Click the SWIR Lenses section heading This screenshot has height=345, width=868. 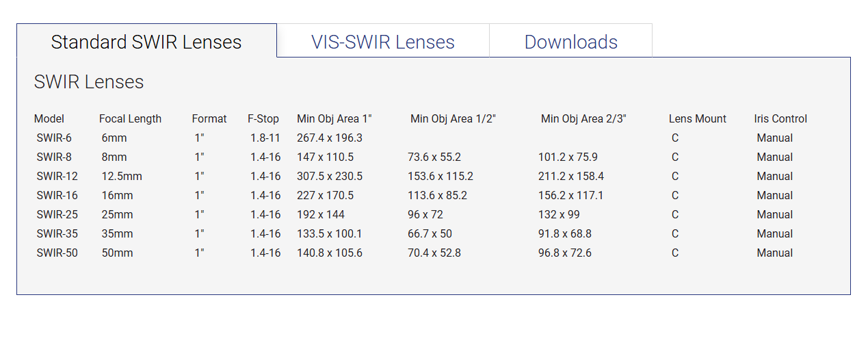(x=89, y=82)
